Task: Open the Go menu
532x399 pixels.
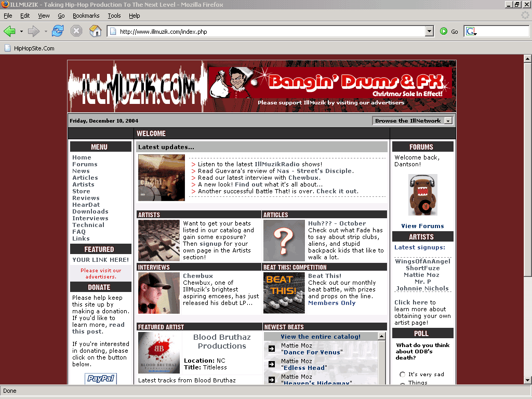Action: [61, 16]
